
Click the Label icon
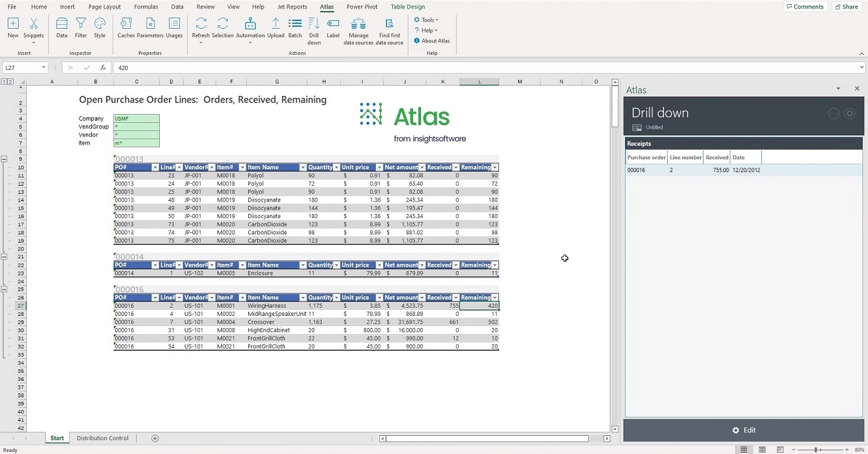pyautogui.click(x=333, y=27)
